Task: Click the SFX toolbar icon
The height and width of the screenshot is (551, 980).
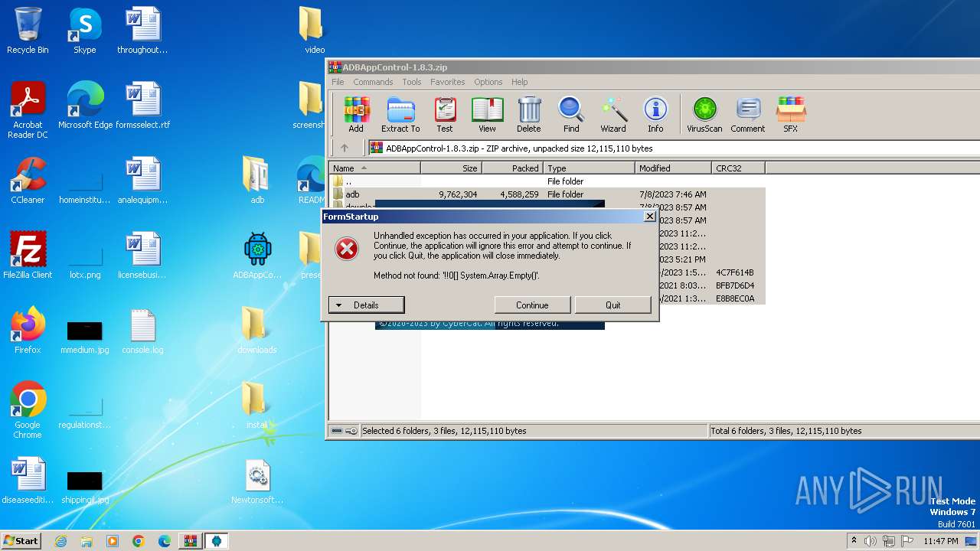Action: (x=791, y=115)
